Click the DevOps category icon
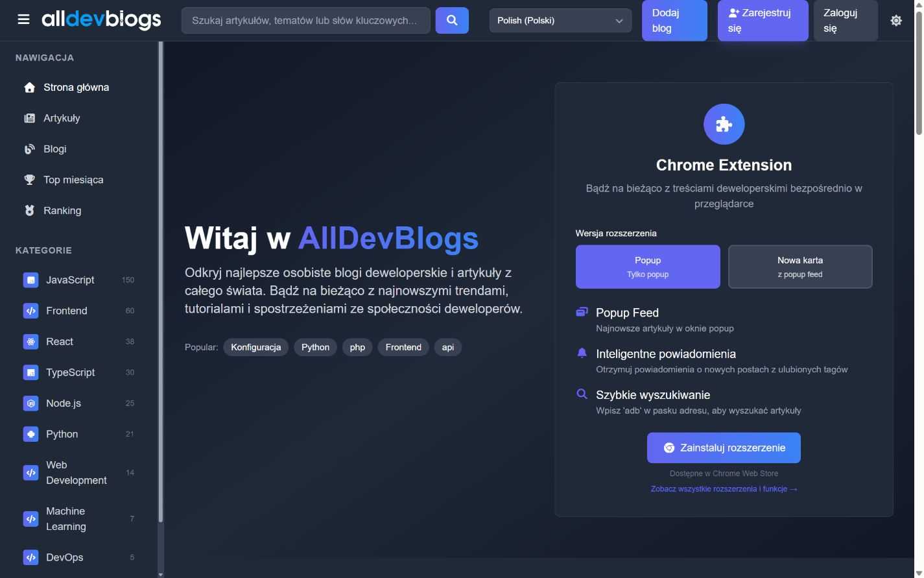 coord(30,557)
